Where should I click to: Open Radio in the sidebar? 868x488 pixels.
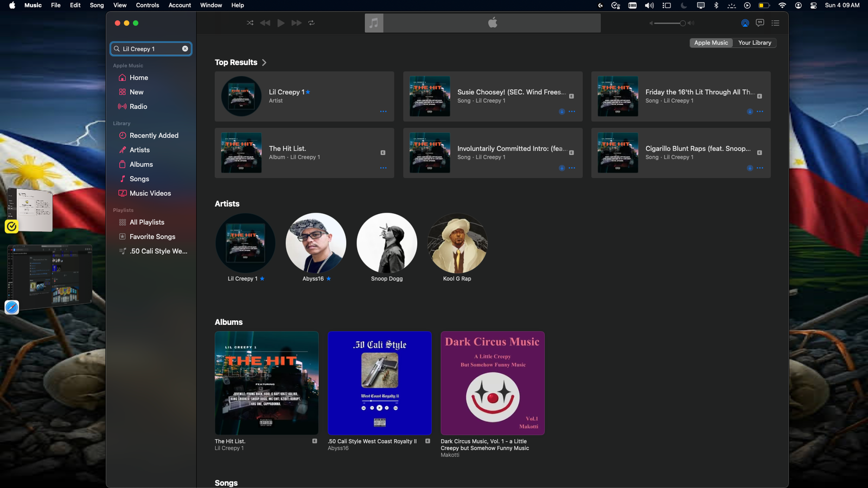pyautogui.click(x=138, y=107)
